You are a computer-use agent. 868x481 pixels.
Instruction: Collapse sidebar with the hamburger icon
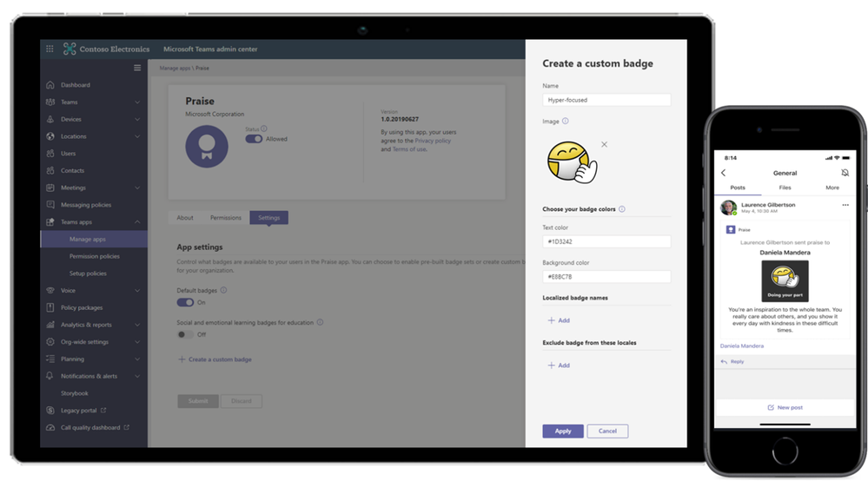[x=137, y=68]
